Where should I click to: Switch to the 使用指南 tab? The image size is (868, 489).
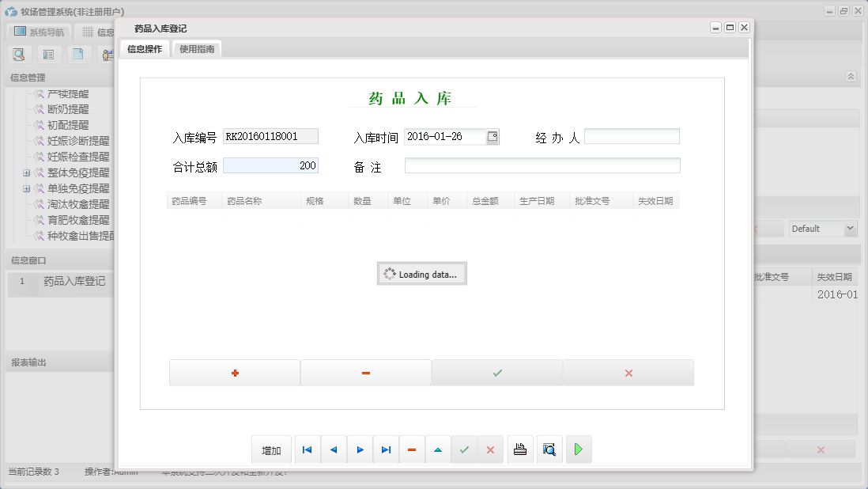coord(196,47)
